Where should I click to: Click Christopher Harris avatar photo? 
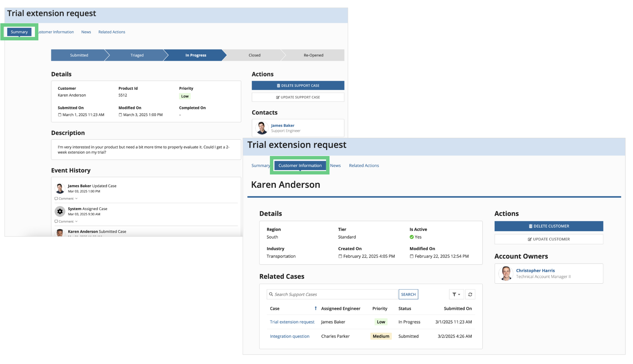click(506, 274)
